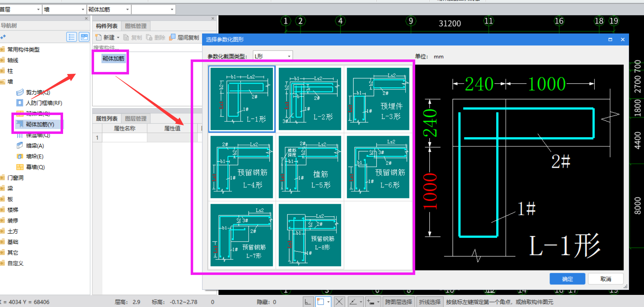Choose the 预留钢筋 L-8形 thumbnail
This screenshot has width=644, height=307.
tap(310, 235)
